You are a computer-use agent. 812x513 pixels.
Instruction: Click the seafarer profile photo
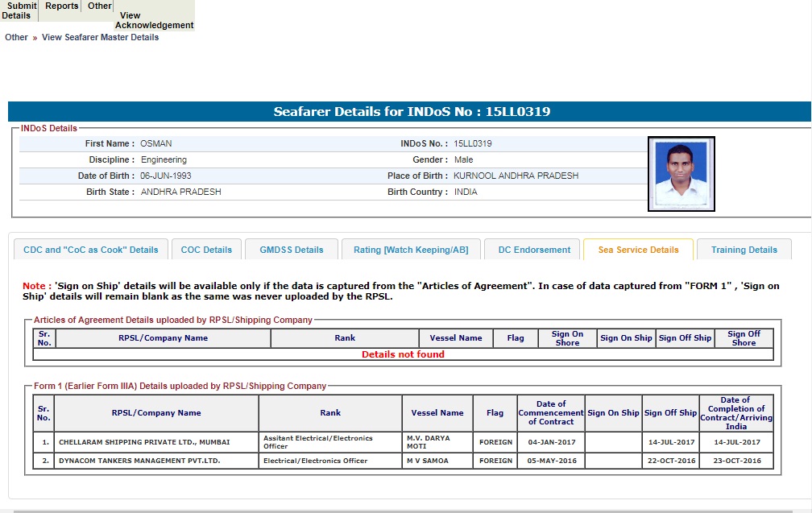pyautogui.click(x=681, y=173)
